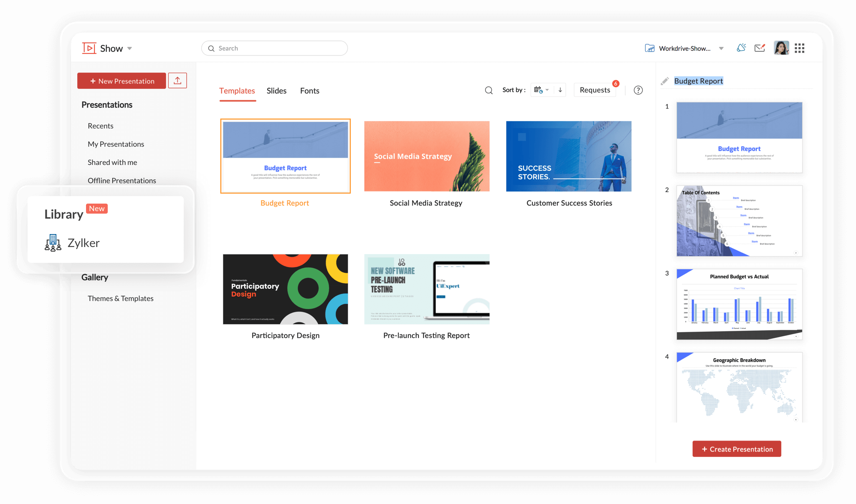The width and height of the screenshot is (856, 504).
Task: Click the edit pencil next to Budget Report title
Action: pos(665,81)
